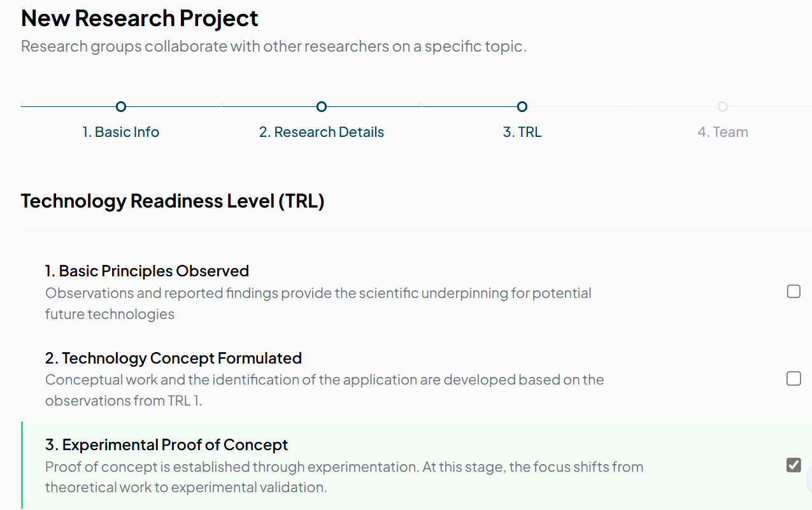Click the step 3 TRL circle marker
This screenshot has height=510, width=812.
coord(522,106)
